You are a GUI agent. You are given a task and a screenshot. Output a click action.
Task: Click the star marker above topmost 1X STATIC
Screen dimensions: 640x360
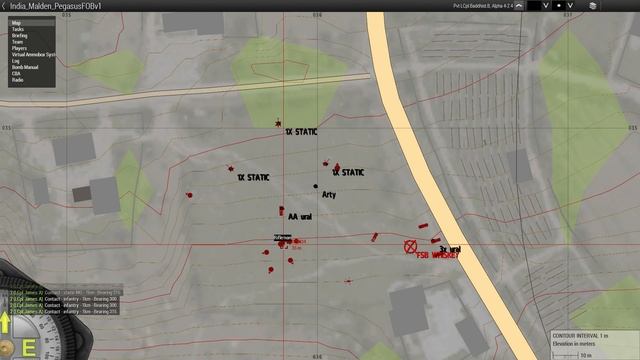(x=278, y=123)
